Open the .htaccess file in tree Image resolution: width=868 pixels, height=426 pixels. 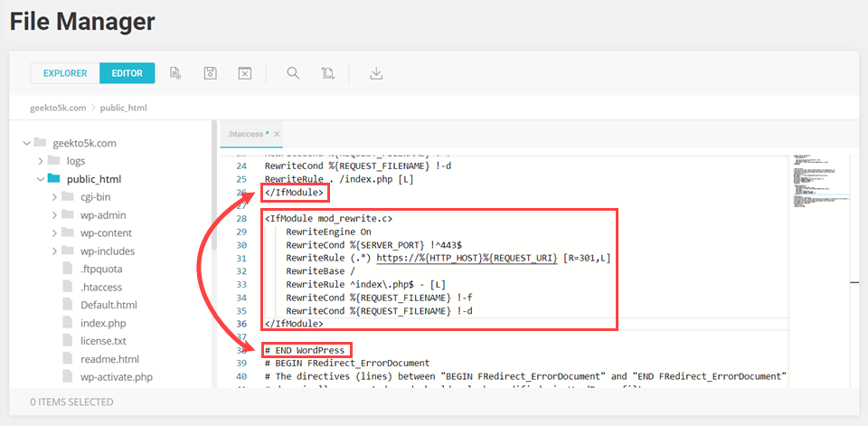(100, 287)
